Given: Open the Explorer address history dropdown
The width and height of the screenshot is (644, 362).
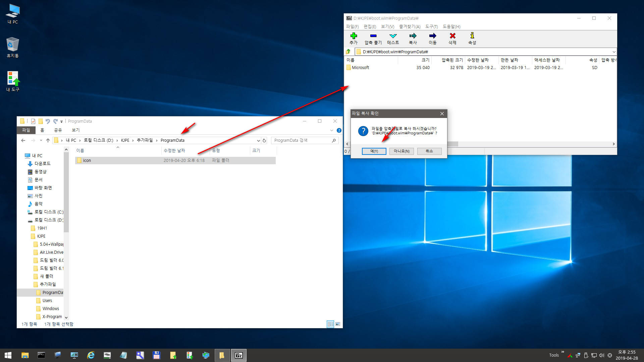Looking at the screenshot, I should (x=258, y=140).
